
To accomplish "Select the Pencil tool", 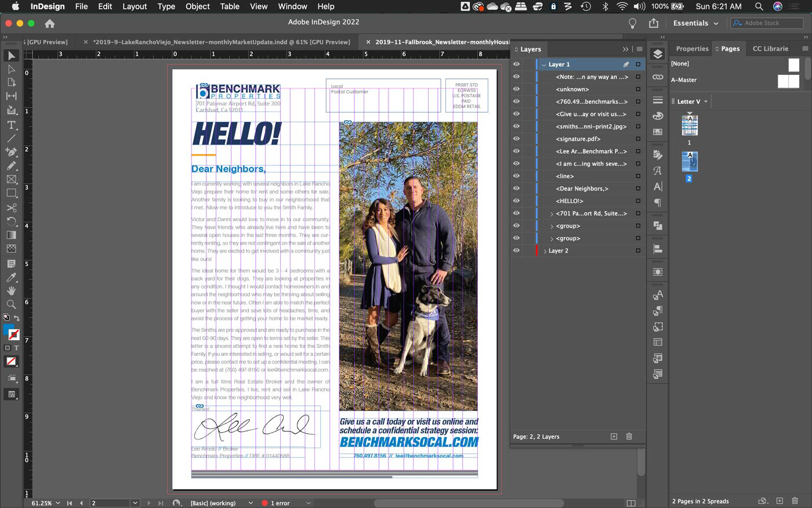I will [x=12, y=165].
